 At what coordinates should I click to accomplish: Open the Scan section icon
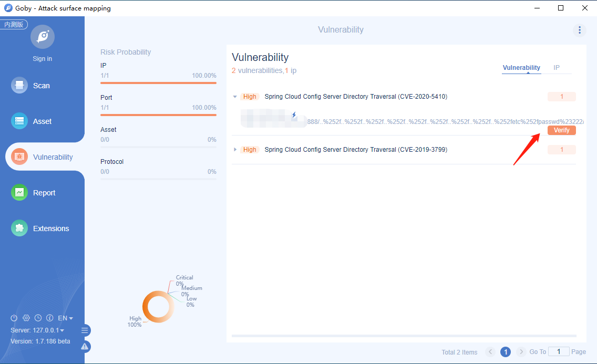coord(19,85)
